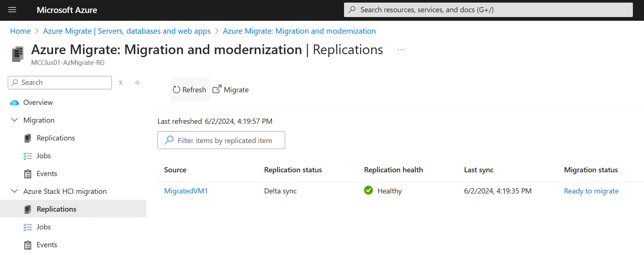Image resolution: width=644 pixels, height=255 pixels.
Task: Collapse the Migration section chevron
Action: (14, 120)
